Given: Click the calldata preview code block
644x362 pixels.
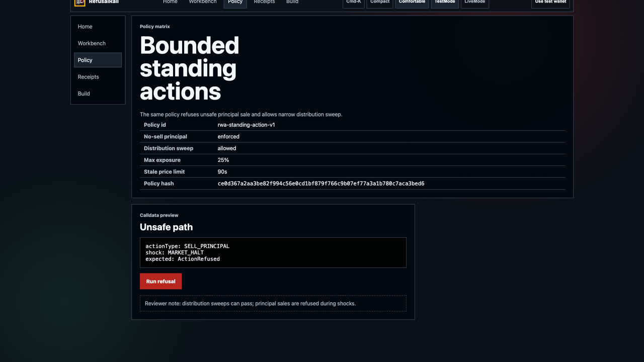Looking at the screenshot, I should (x=273, y=252).
